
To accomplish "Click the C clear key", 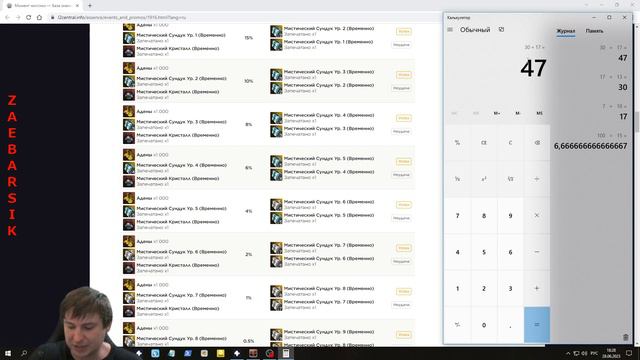I will pyautogui.click(x=510, y=143).
